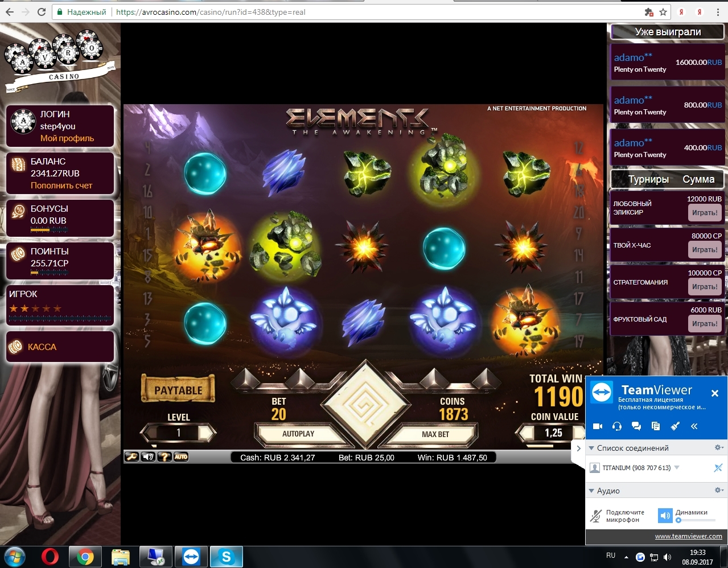Open adamo 400.00RUB winner entry
The height and width of the screenshot is (568, 728).
[667, 148]
